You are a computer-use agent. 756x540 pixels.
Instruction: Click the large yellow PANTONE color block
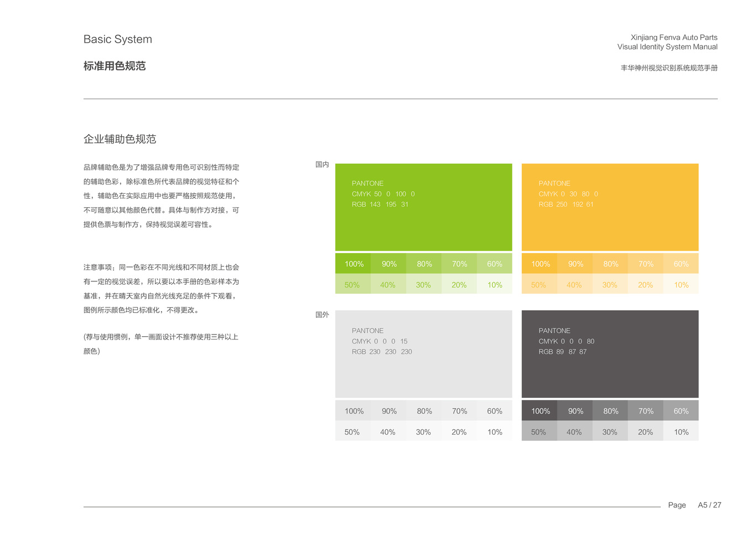click(x=610, y=207)
